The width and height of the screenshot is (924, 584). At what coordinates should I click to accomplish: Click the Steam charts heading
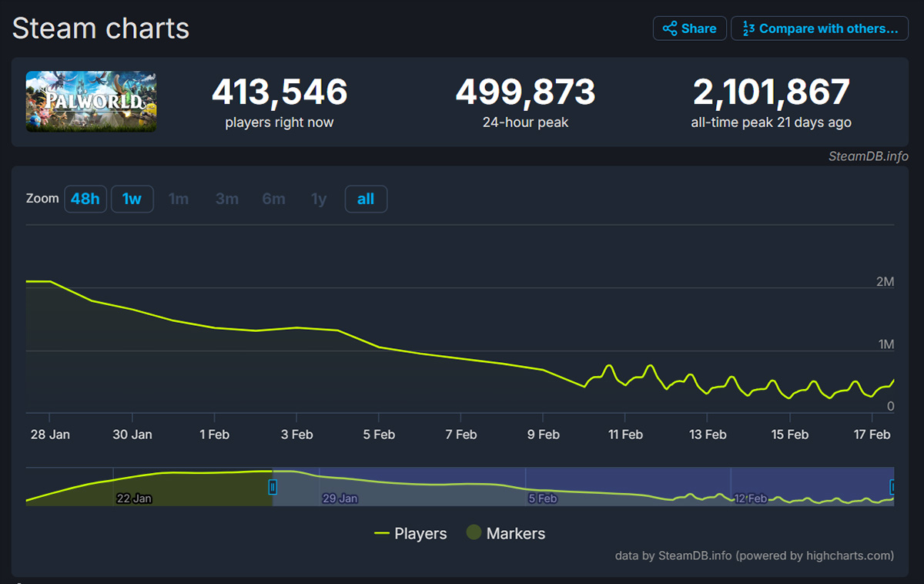[101, 29]
